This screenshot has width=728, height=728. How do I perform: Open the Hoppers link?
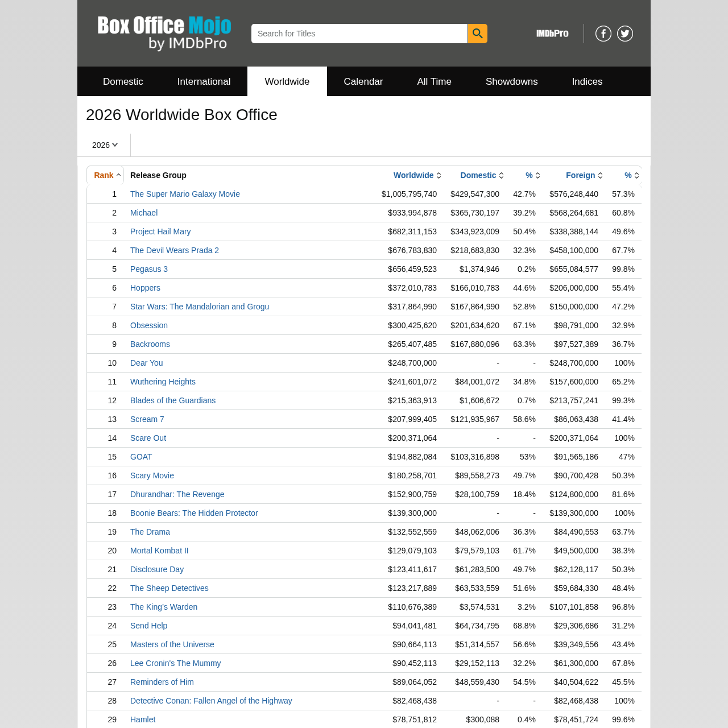click(145, 288)
